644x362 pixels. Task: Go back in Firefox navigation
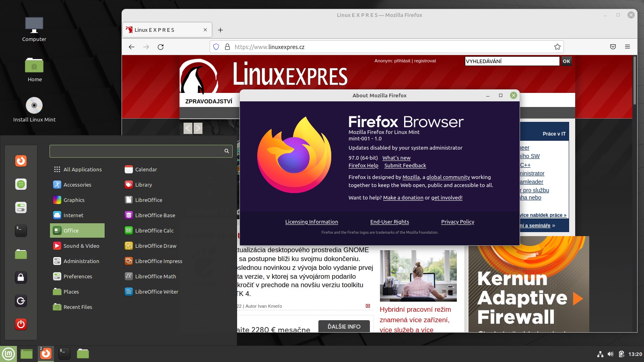pos(132,47)
